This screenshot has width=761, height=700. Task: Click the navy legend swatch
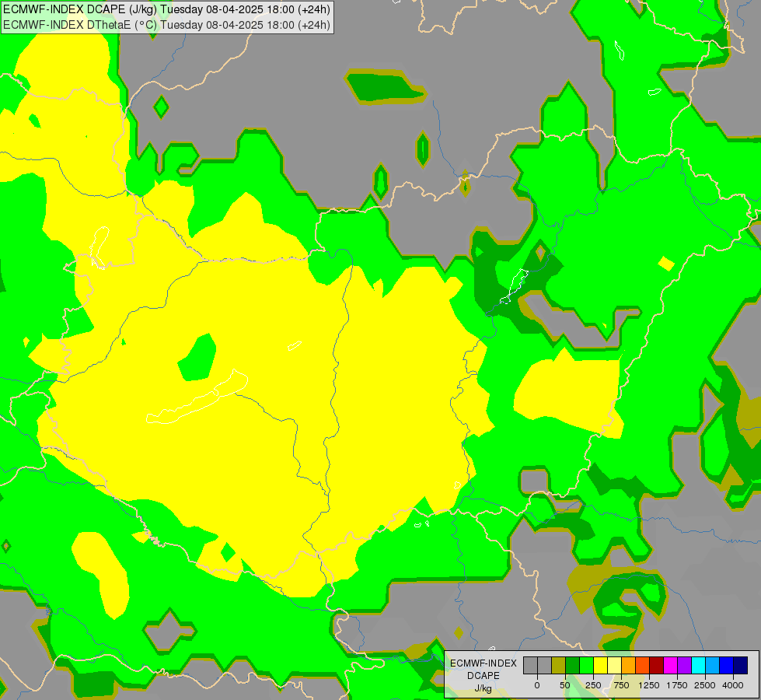(741, 666)
